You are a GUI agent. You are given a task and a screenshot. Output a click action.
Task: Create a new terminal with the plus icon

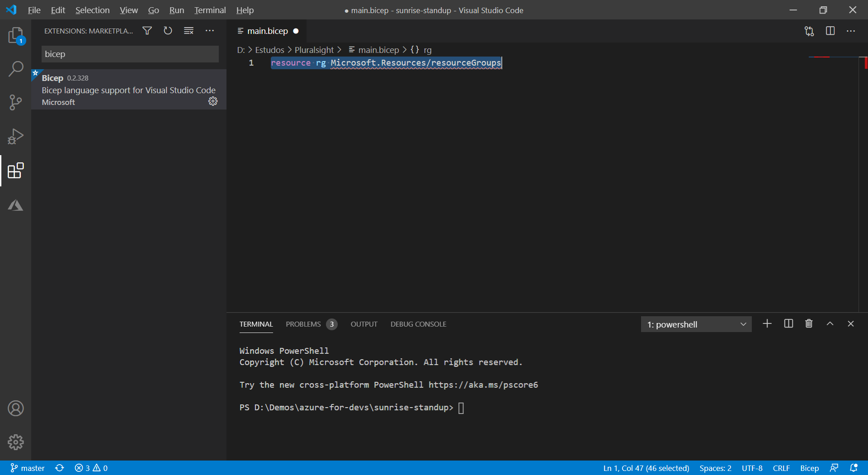click(767, 323)
